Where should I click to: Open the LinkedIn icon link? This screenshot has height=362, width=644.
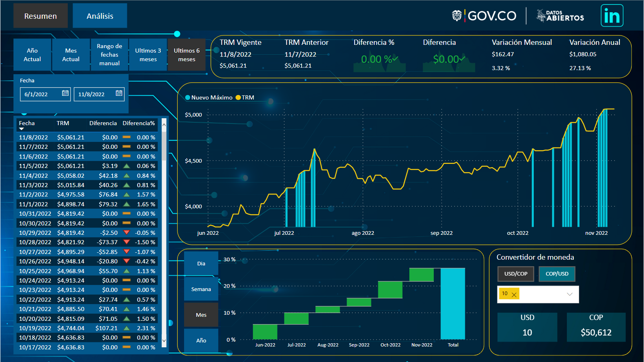tap(612, 16)
